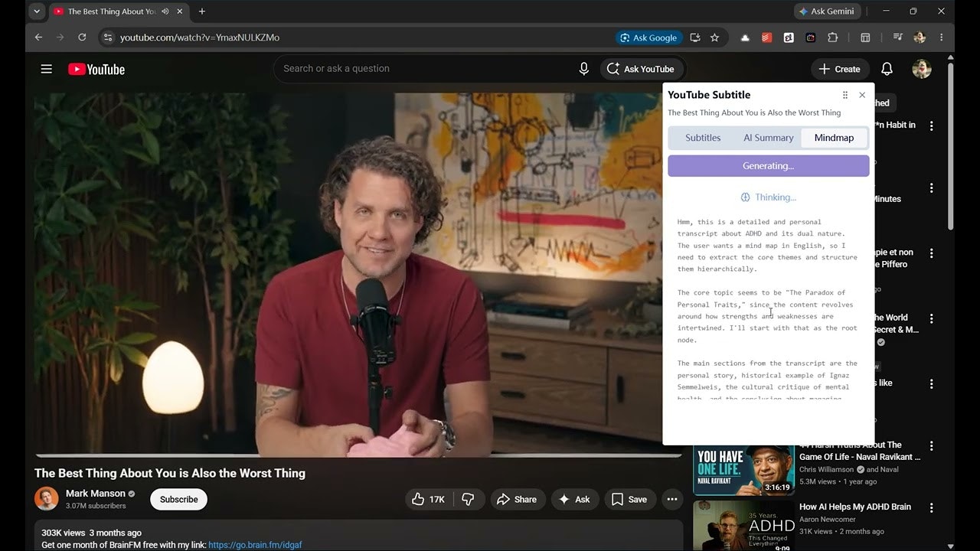
Task: Dislike the Mark Manson video
Action: tap(469, 499)
